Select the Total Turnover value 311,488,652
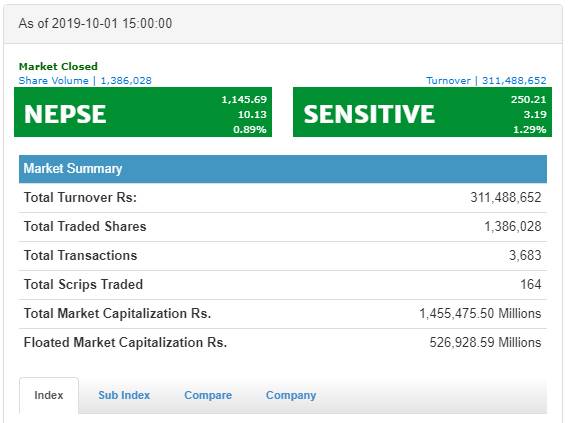Viewport: 569px width, 423px height. tap(506, 197)
